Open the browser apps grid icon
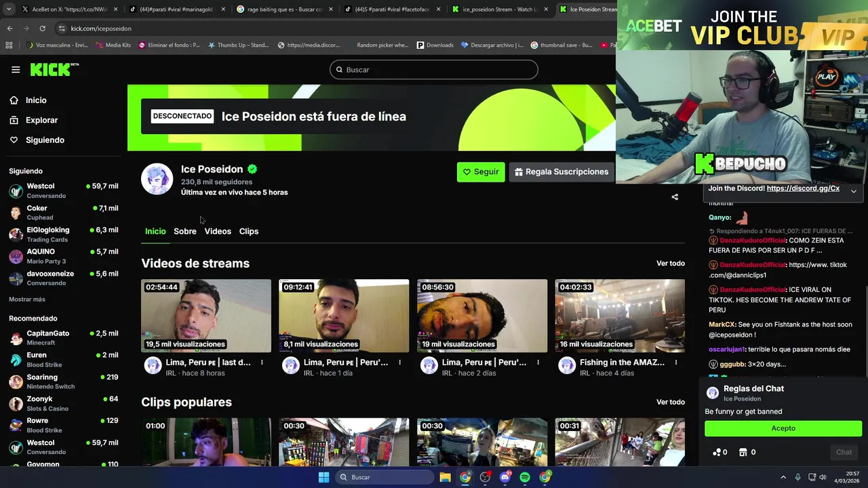868x488 pixels. (9, 45)
